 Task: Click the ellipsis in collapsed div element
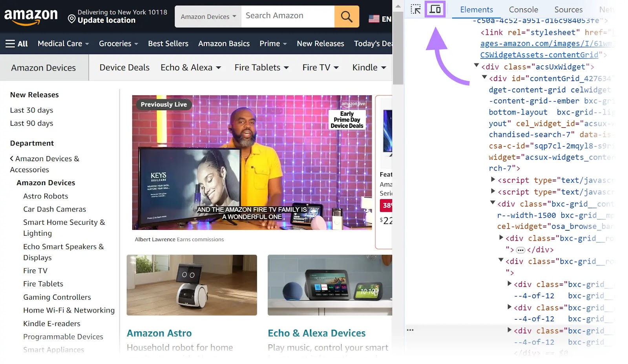pos(520,250)
